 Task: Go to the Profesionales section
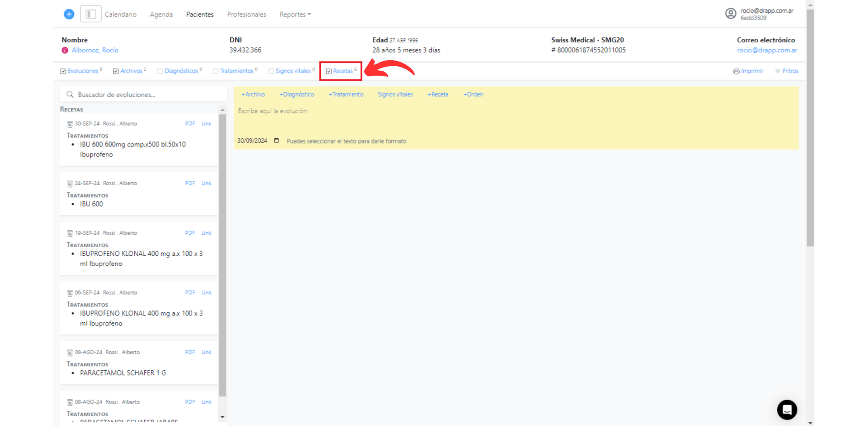[247, 15]
